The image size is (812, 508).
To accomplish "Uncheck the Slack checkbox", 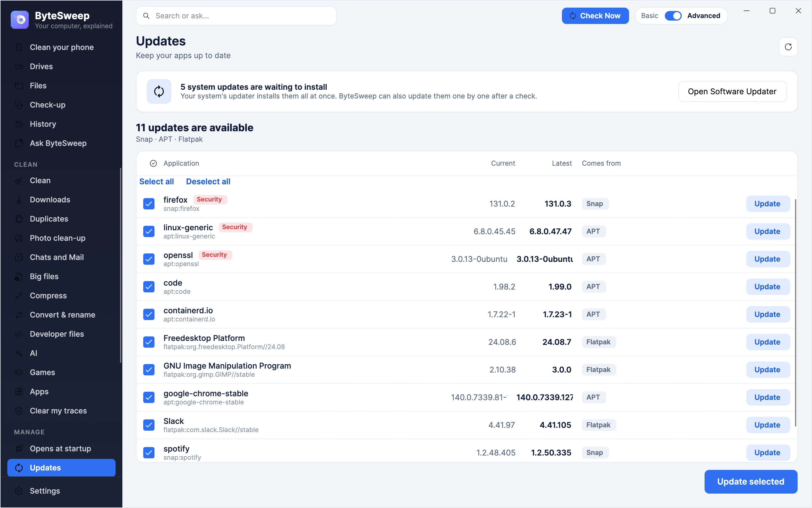I will tap(149, 425).
